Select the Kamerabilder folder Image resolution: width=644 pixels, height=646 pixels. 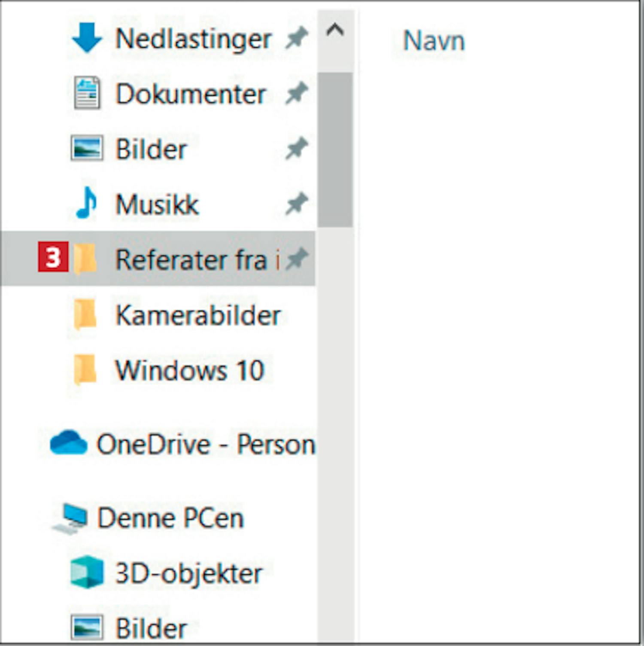click(197, 315)
